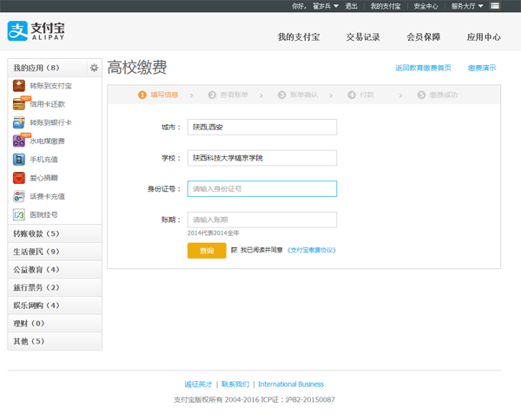Click the 手机充值 phone icon

(19, 160)
